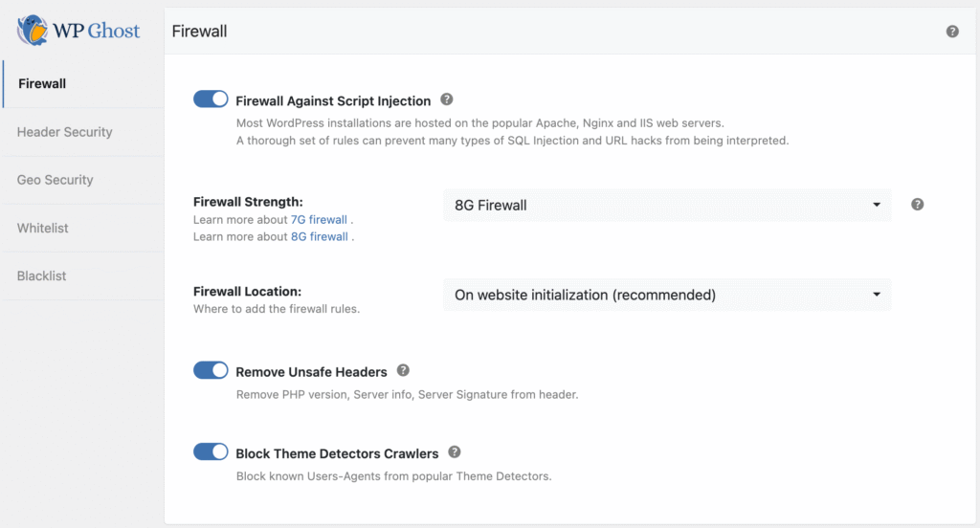
Task: Click the Remove Unsafe Headers label
Action: (x=311, y=372)
